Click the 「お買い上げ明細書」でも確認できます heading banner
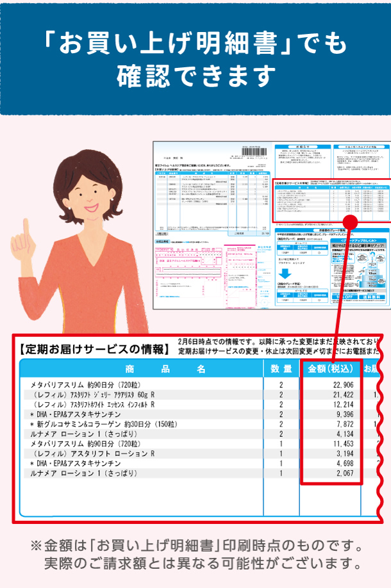 [x=195, y=59]
